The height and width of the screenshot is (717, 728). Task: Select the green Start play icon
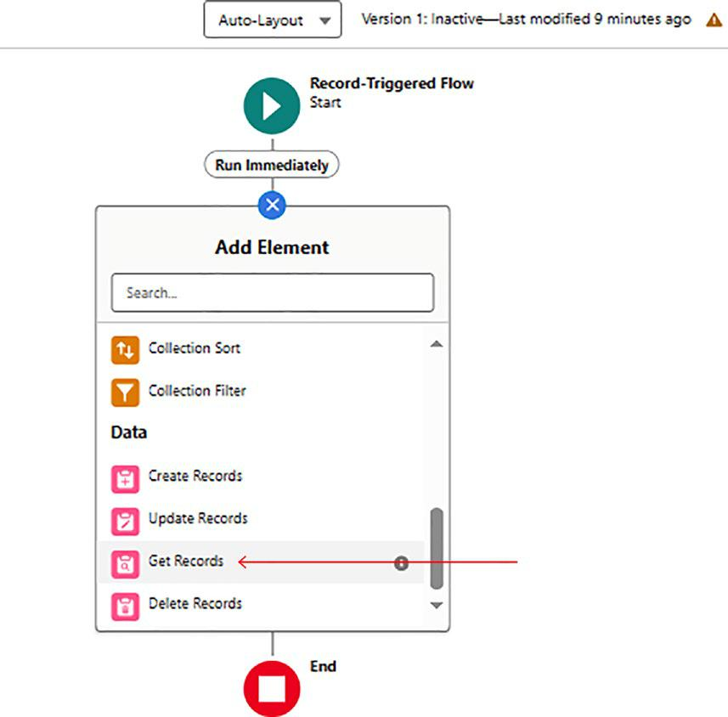click(x=272, y=106)
